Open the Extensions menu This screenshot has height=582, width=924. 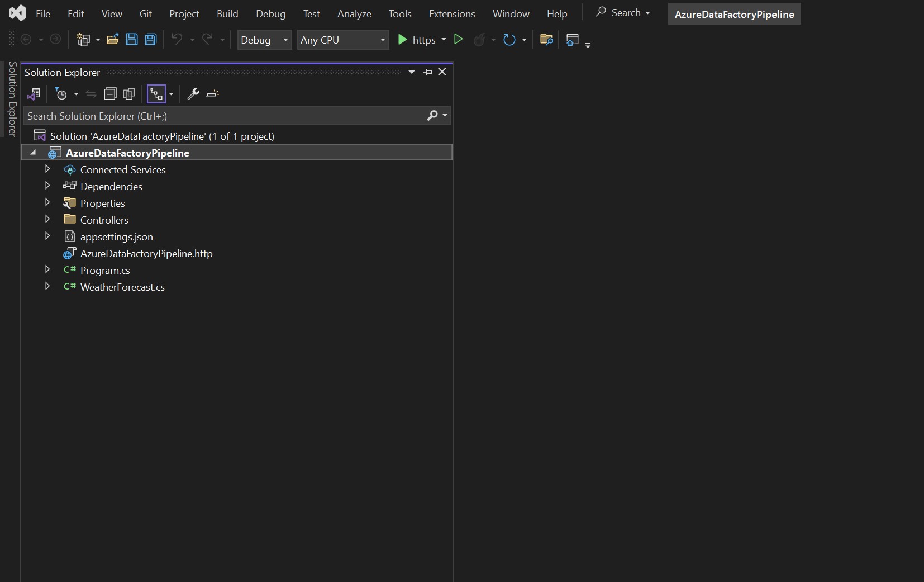point(451,14)
